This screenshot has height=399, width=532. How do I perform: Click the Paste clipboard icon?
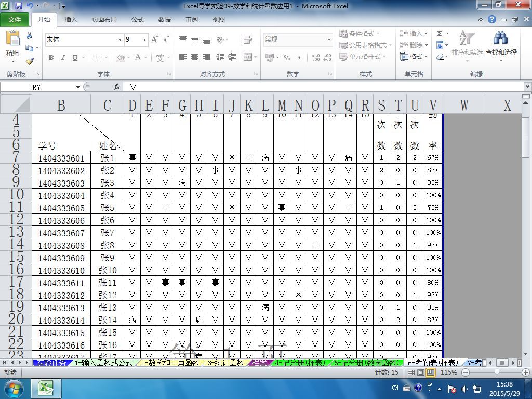point(12,38)
